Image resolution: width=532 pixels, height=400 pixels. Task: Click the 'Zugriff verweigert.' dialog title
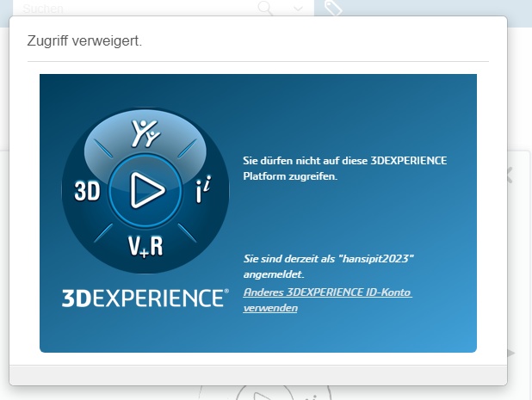(84, 40)
